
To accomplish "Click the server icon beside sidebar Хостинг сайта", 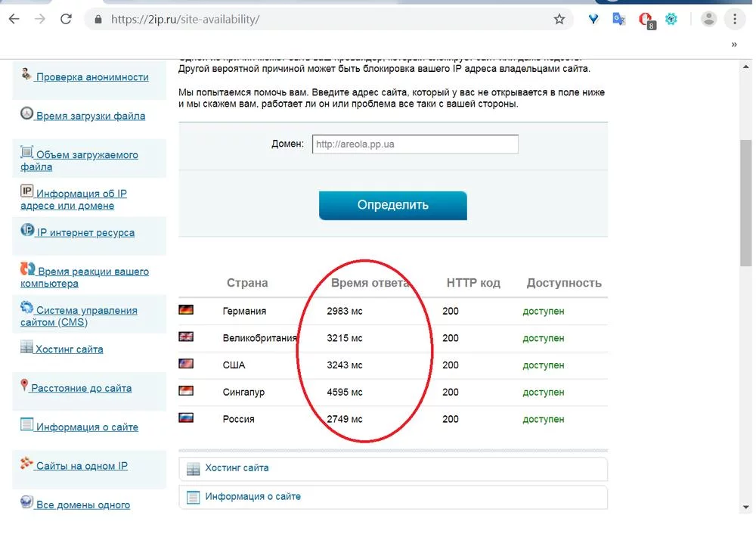I will click(26, 346).
